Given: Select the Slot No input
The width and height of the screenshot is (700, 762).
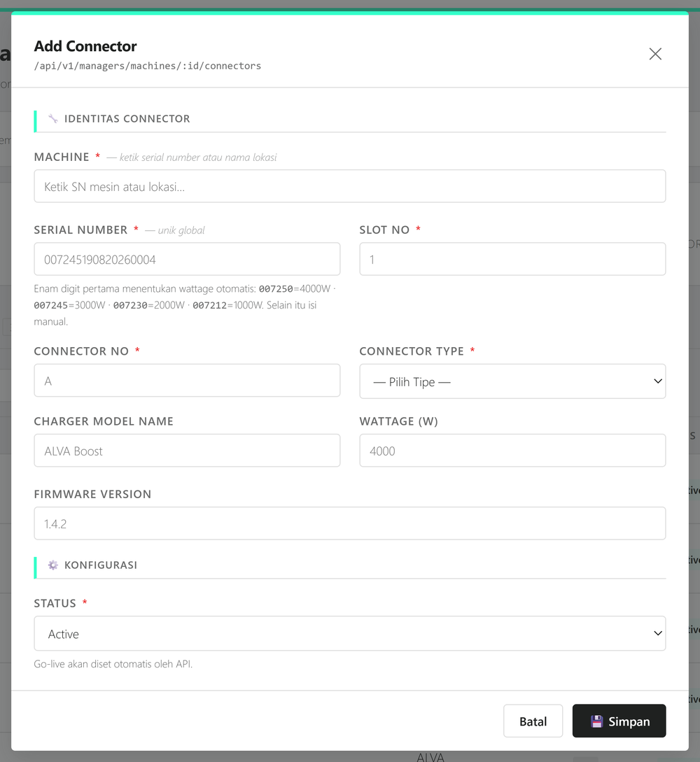Looking at the screenshot, I should pos(512,259).
